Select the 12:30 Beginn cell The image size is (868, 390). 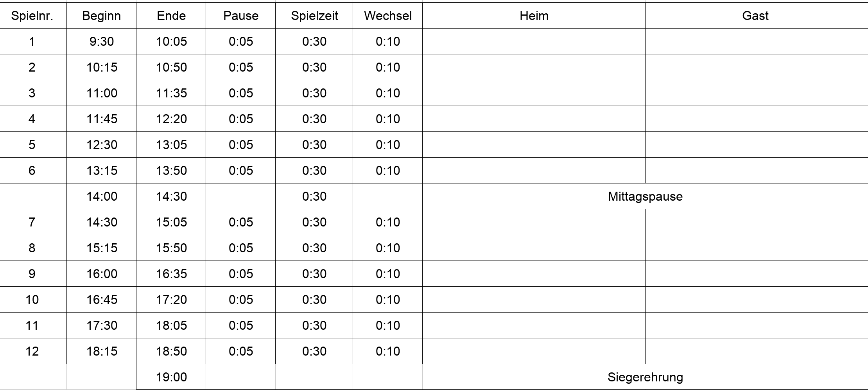coord(102,145)
